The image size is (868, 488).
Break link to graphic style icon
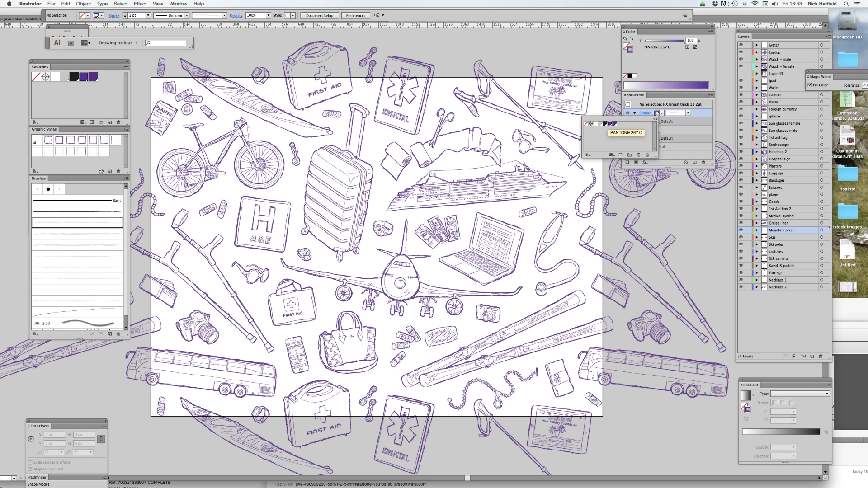point(101,171)
